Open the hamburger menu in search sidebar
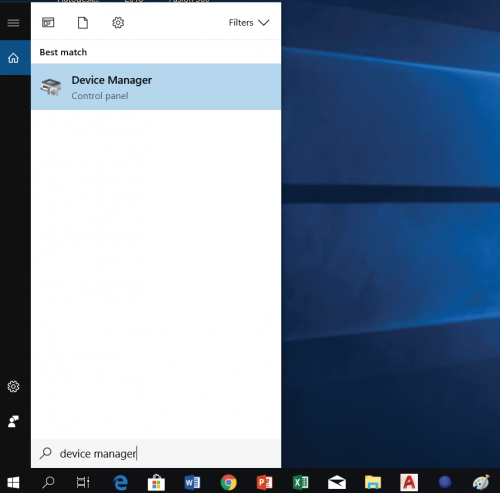500x493 pixels. point(13,23)
